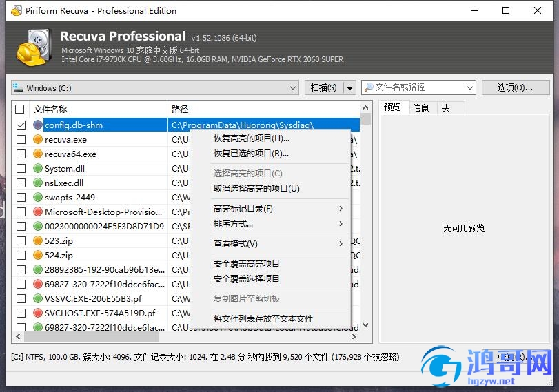Check the swapfs-2449 checkbox

tap(21, 197)
